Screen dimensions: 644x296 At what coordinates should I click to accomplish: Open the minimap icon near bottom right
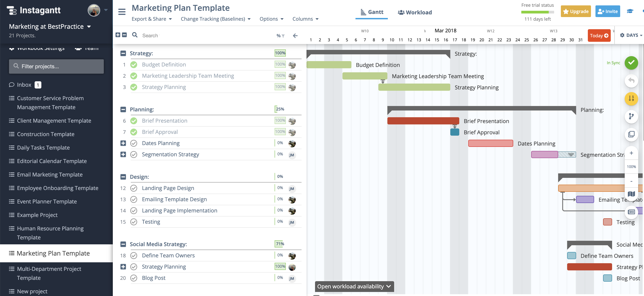[x=631, y=194]
